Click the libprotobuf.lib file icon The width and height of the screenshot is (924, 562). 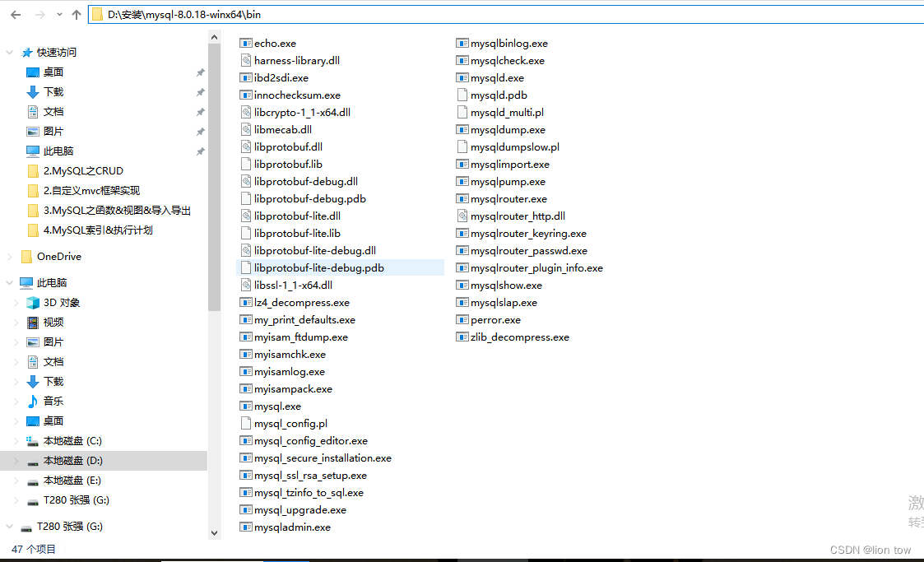(x=246, y=164)
